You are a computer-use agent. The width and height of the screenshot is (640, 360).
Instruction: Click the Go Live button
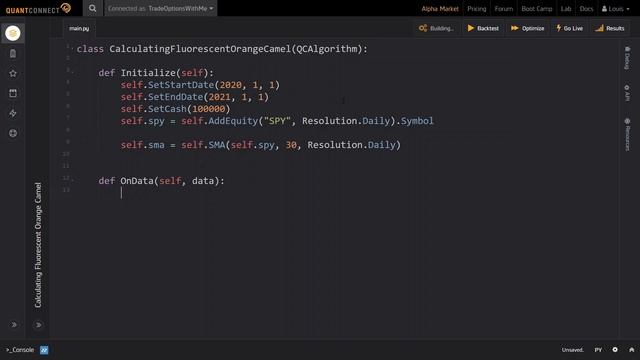[x=570, y=28]
